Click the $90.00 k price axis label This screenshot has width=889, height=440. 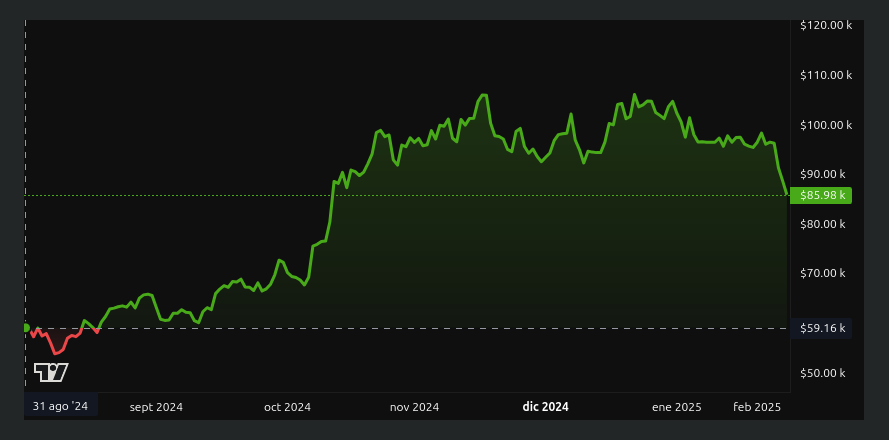coord(823,174)
